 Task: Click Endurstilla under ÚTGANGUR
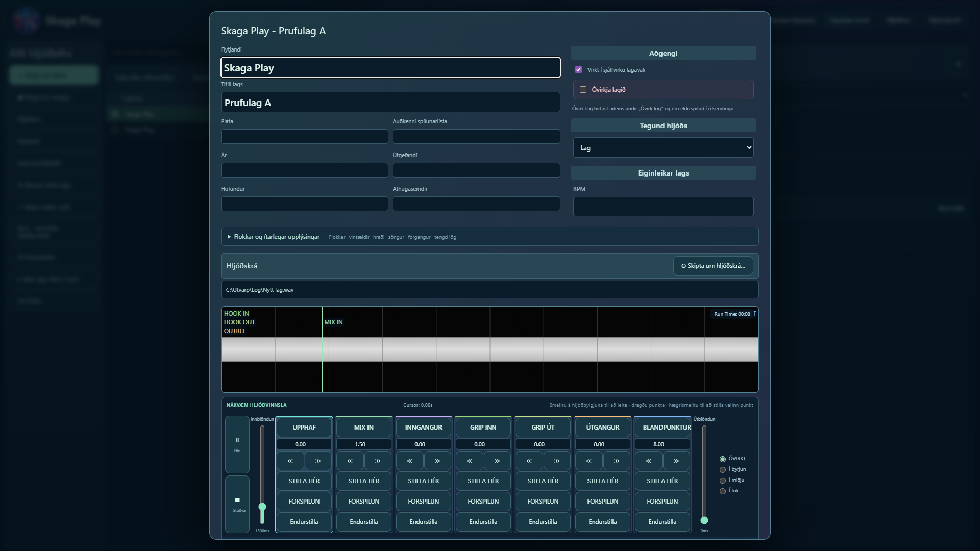tap(603, 522)
